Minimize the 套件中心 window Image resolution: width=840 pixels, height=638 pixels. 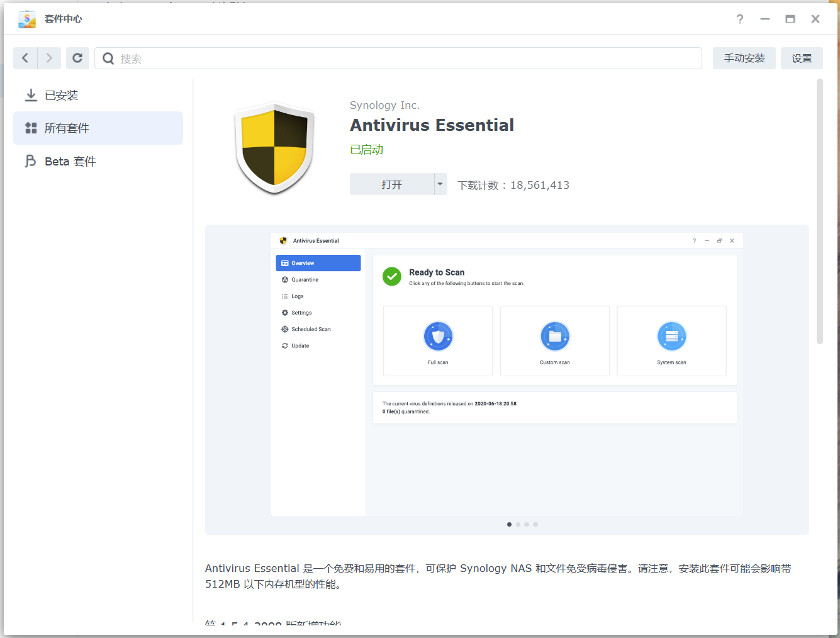[765, 19]
